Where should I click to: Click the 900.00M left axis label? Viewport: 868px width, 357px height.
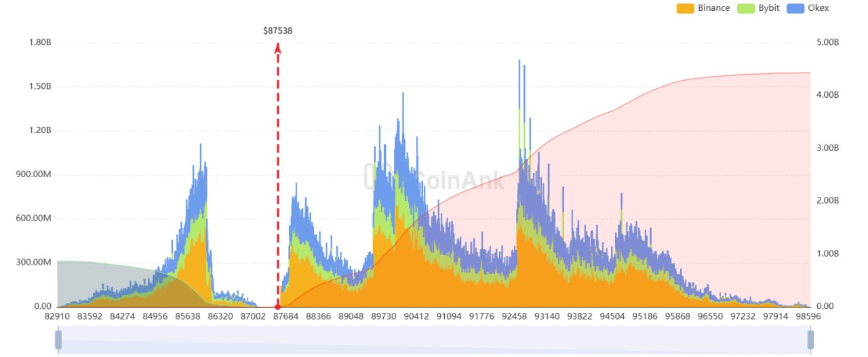tap(35, 174)
